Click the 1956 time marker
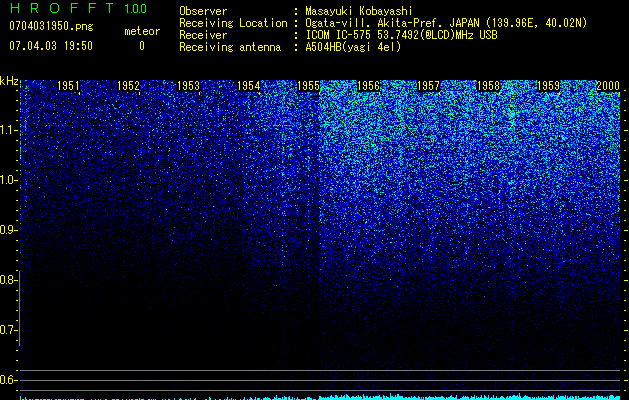The height and width of the screenshot is (400, 629). [368, 86]
